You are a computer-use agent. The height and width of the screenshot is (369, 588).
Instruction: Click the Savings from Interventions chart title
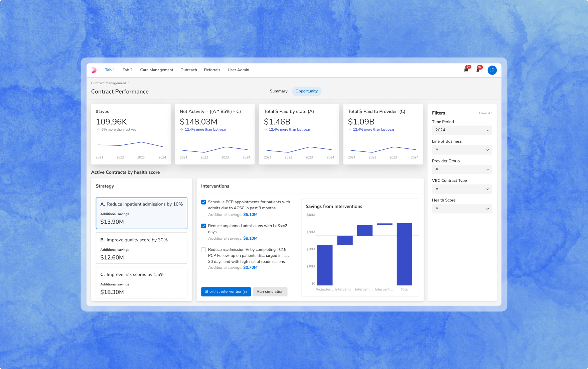click(x=334, y=207)
